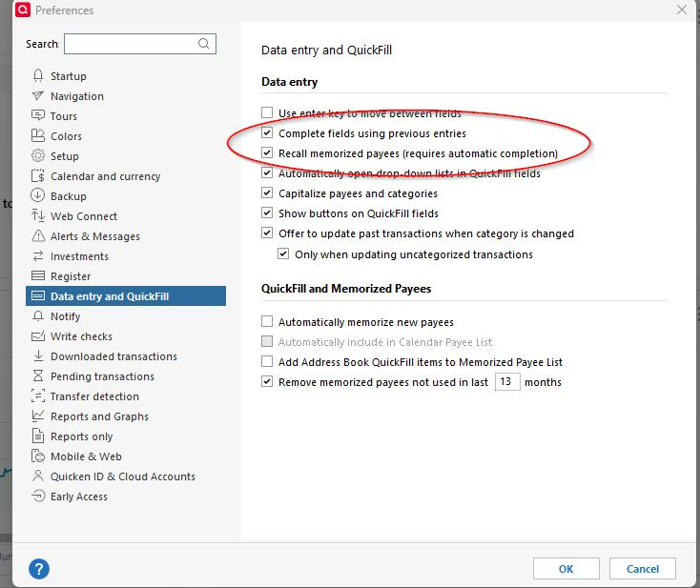The width and height of the screenshot is (700, 588).
Task: Check Automatically memorize new payees
Action: click(267, 321)
